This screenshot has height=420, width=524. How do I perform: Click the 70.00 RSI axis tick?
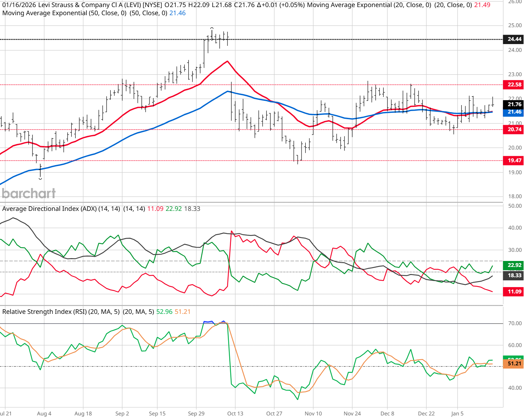pos(515,323)
